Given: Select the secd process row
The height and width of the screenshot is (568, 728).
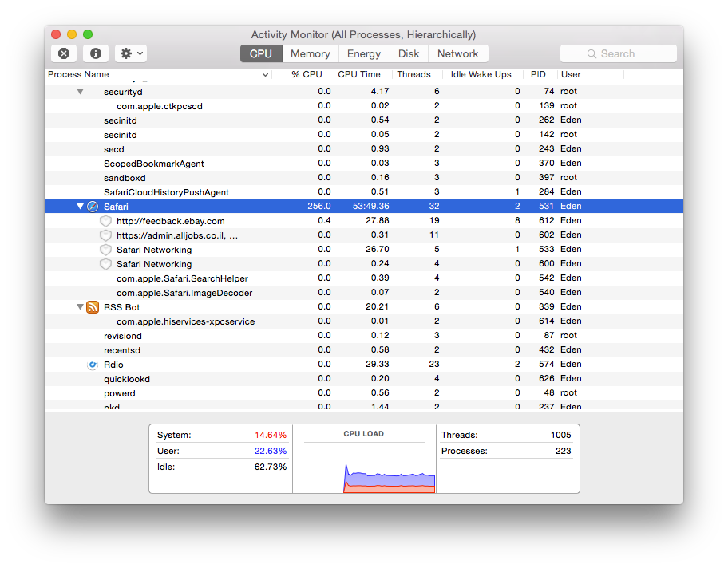Looking at the screenshot, I should [364, 149].
